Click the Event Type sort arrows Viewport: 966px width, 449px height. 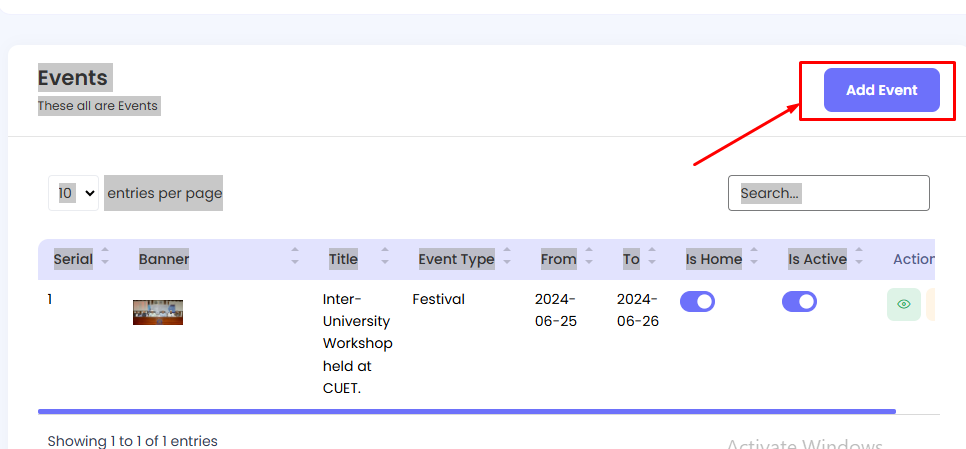(x=507, y=259)
